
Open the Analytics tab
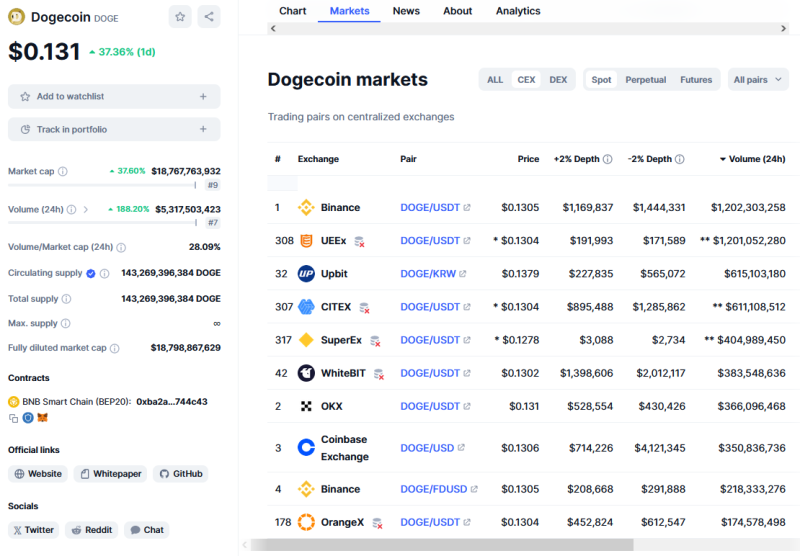point(518,11)
